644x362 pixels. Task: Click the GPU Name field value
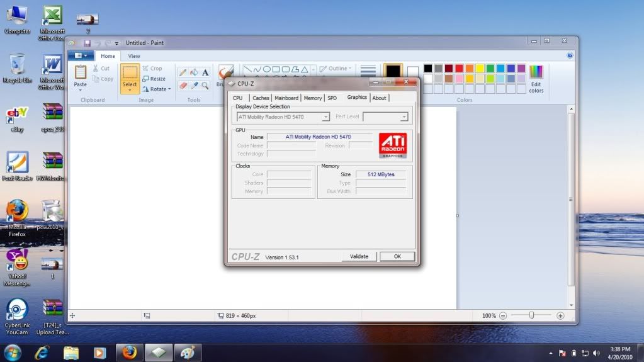(320, 137)
